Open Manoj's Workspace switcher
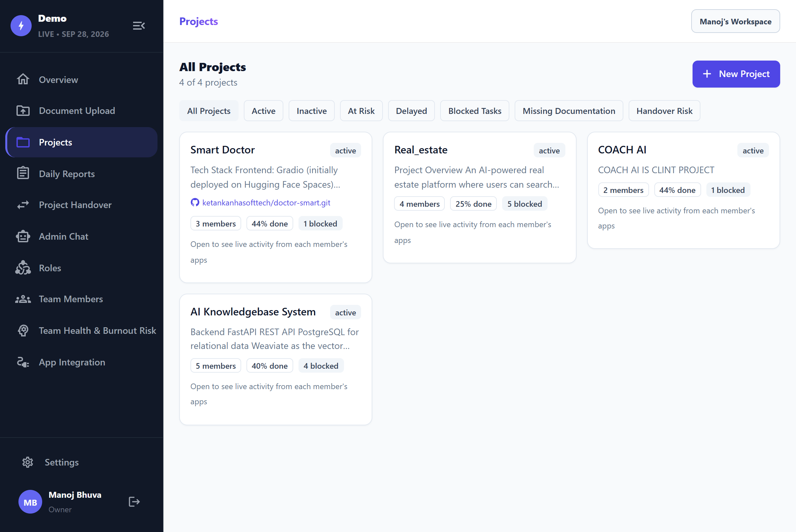 [x=735, y=21]
